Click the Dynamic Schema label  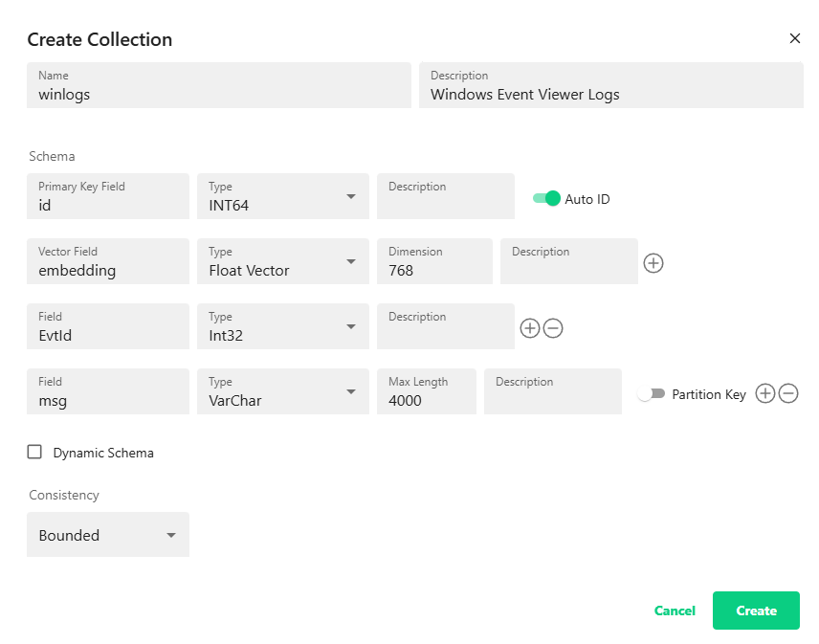(x=103, y=453)
